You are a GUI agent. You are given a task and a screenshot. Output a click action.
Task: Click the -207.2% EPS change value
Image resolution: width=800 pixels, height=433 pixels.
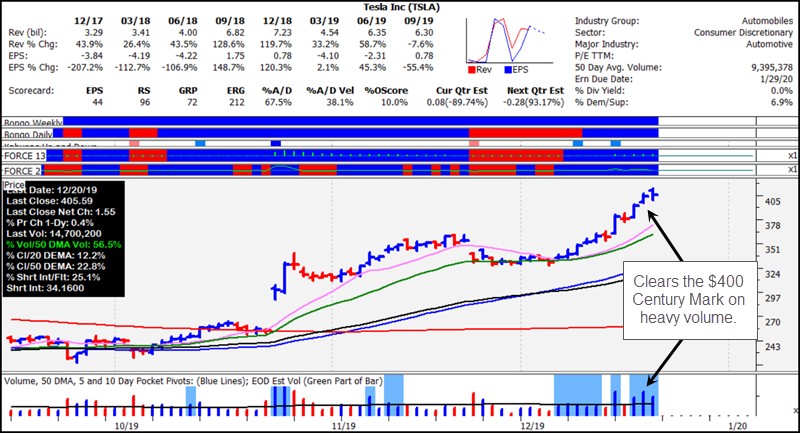tap(85, 67)
